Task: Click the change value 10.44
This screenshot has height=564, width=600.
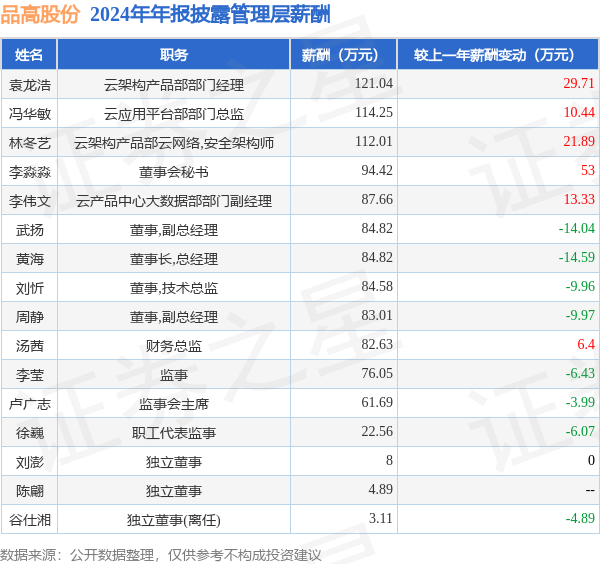Action: (x=579, y=112)
